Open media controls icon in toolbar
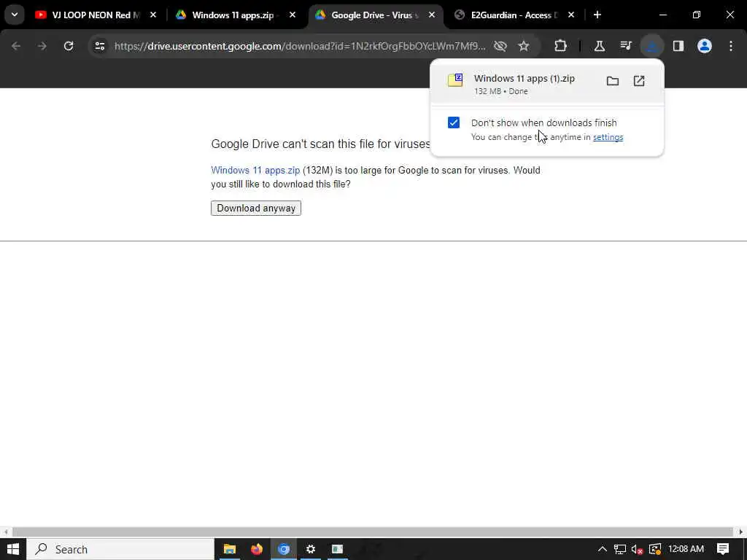The height and width of the screenshot is (560, 747). (626, 46)
